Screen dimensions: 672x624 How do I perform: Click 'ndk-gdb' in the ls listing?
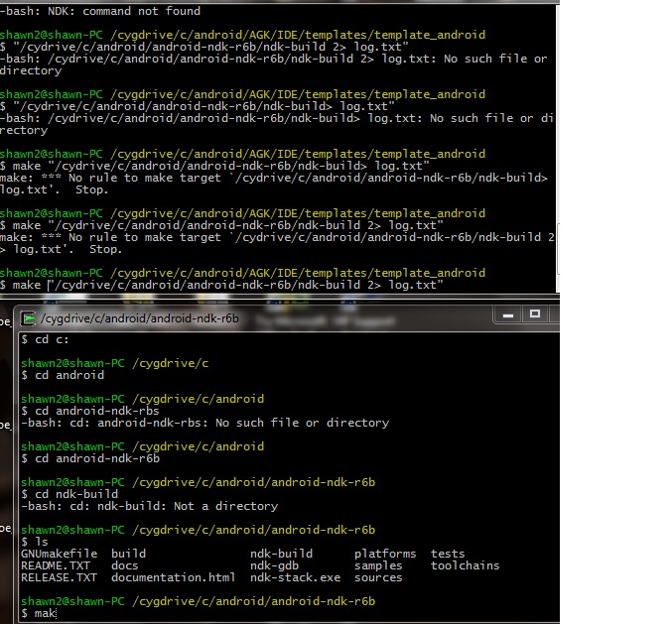(x=274, y=565)
